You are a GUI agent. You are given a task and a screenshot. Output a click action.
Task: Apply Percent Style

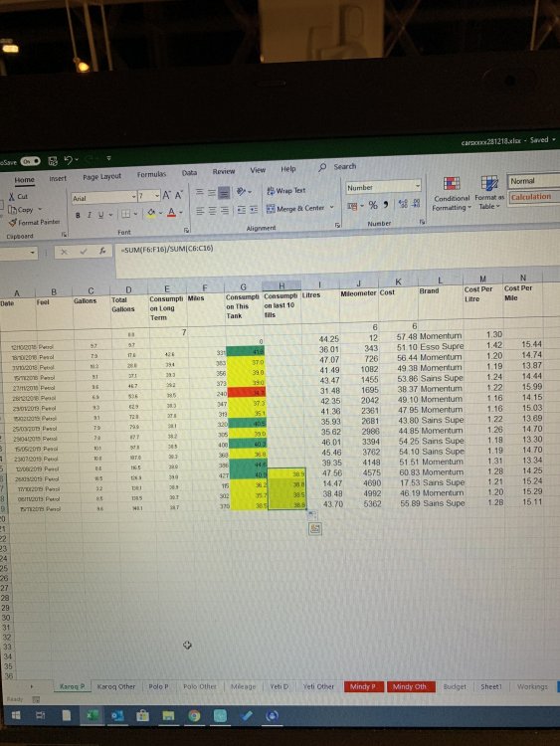(373, 205)
